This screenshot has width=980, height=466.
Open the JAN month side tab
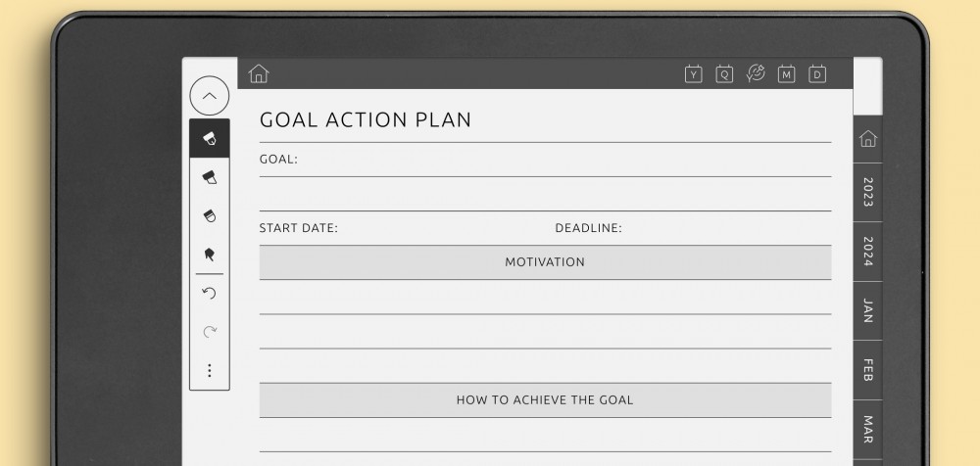tap(867, 311)
